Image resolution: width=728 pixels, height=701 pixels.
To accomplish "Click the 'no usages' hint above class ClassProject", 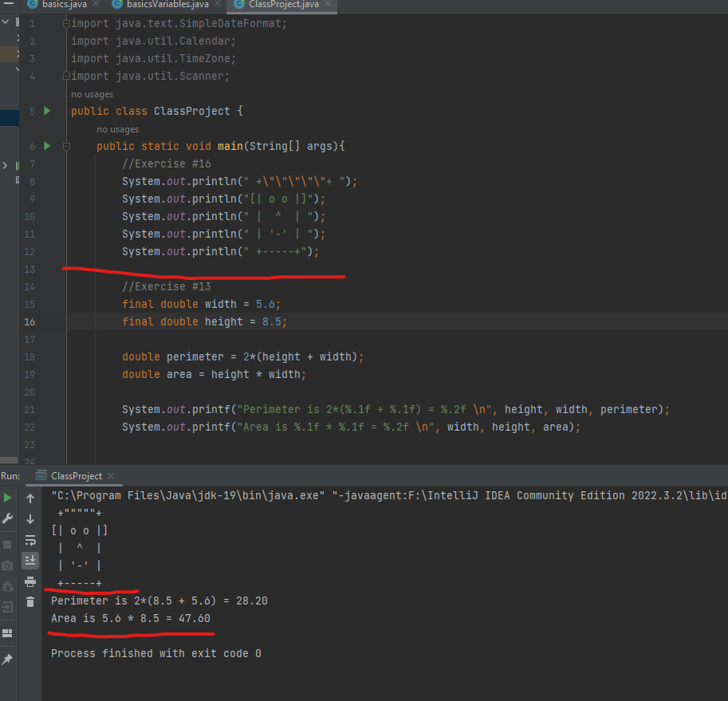I will [92, 94].
